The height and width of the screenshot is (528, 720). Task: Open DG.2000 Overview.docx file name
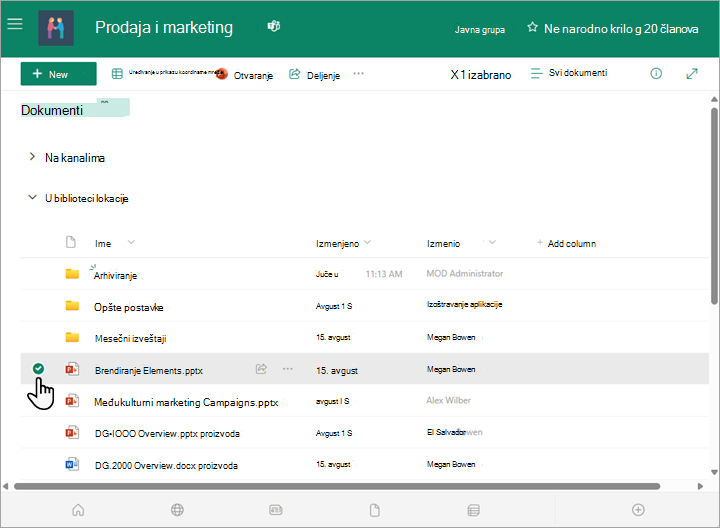coord(166,466)
